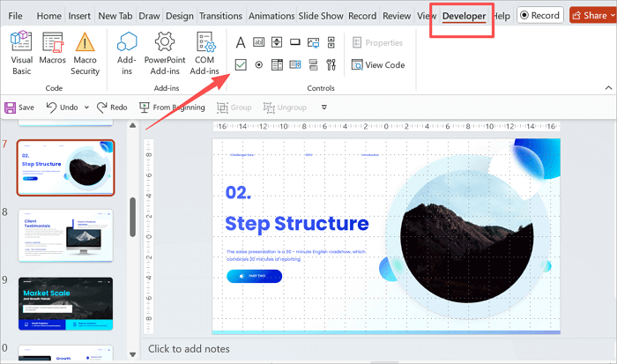Select slide 9 Market Scale thumbnail
The height and width of the screenshot is (364, 617).
[66, 304]
